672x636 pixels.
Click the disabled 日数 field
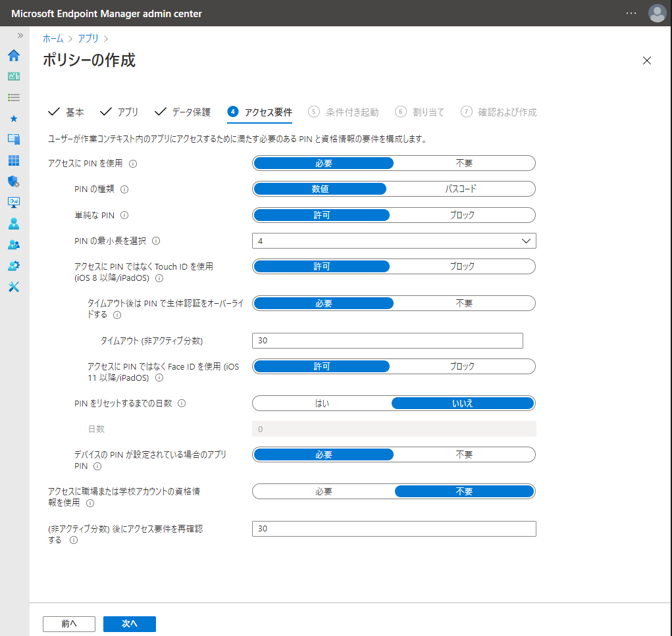(x=394, y=429)
